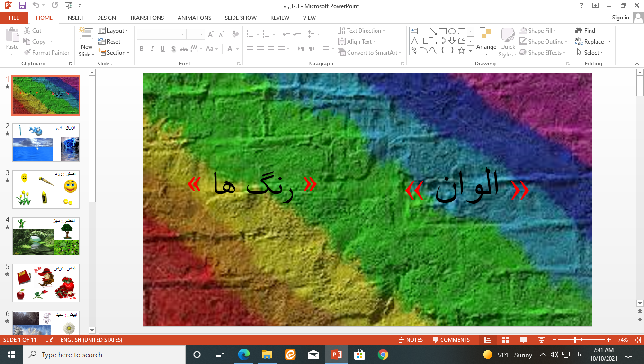Toggle the Notes pane

pos(411,340)
